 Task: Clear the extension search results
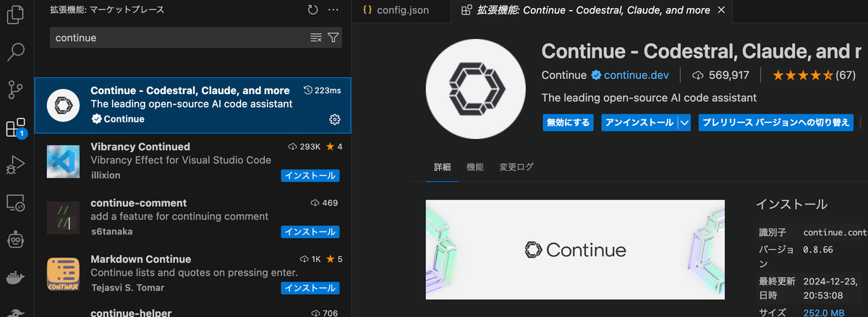315,38
